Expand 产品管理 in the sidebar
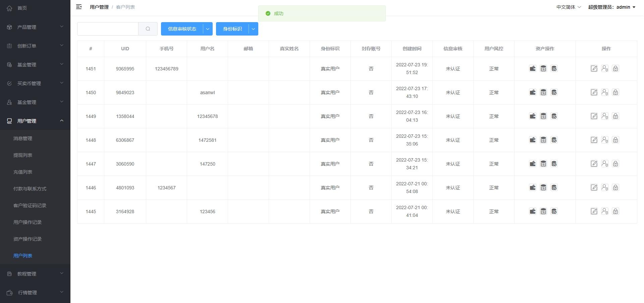Viewport: 644px width, 303px height. pyautogui.click(x=35, y=27)
